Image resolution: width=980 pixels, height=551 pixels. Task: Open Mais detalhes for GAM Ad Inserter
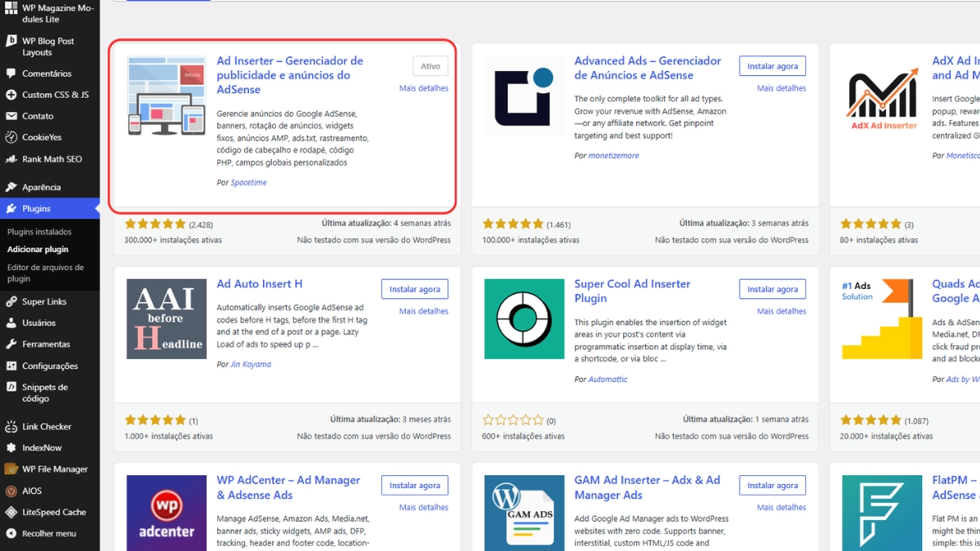(x=782, y=507)
